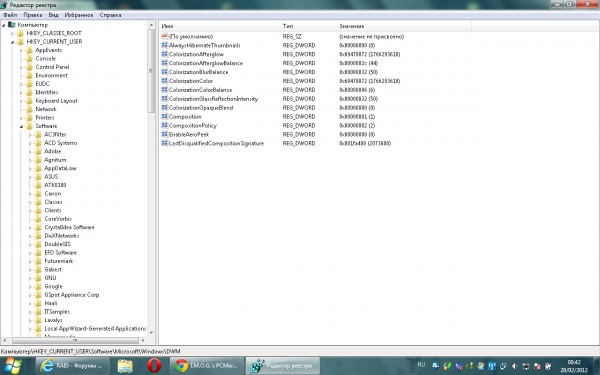This screenshot has height=375, width=600.
Task: Expand the Control Panel registry key
Action: coord(21,67)
